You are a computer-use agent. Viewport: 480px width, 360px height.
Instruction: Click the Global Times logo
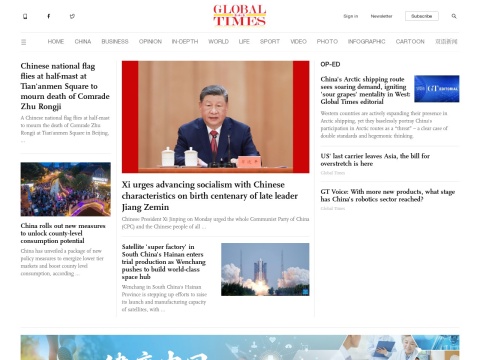240,15
